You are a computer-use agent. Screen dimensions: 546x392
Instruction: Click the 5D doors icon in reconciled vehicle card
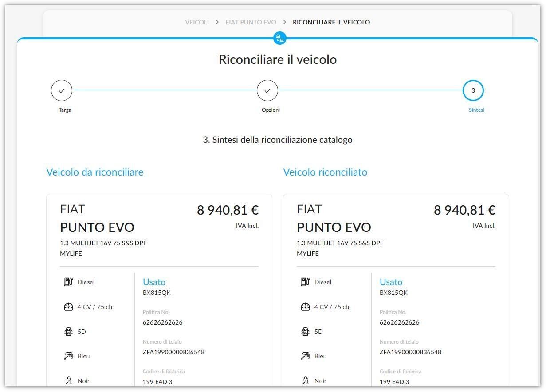click(305, 332)
